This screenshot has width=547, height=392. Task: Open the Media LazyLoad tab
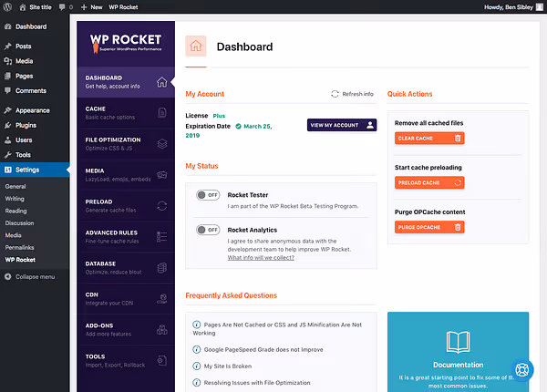126,175
